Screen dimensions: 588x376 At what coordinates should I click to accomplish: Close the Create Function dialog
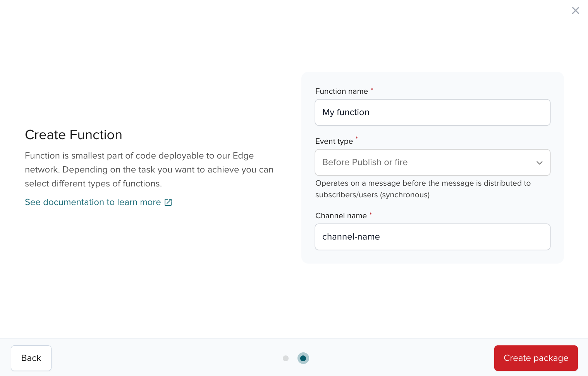tap(575, 10)
